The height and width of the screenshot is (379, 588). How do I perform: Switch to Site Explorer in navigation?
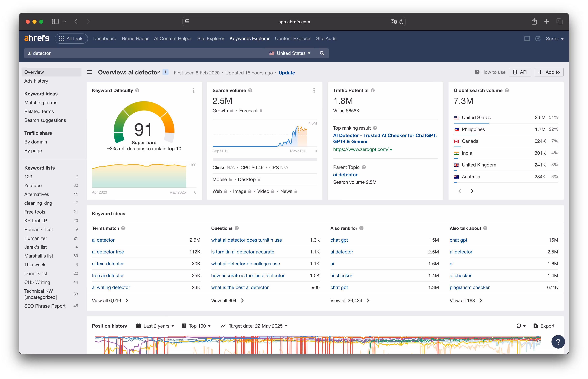pos(210,39)
